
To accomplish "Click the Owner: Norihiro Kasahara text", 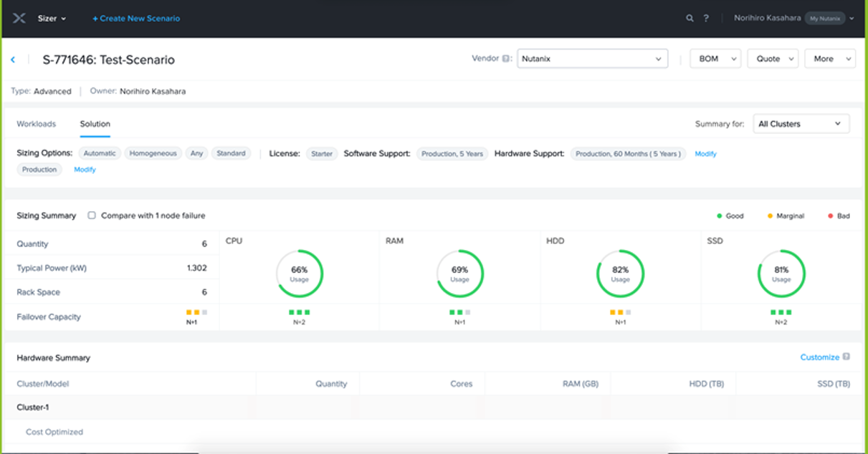I will pyautogui.click(x=138, y=91).
